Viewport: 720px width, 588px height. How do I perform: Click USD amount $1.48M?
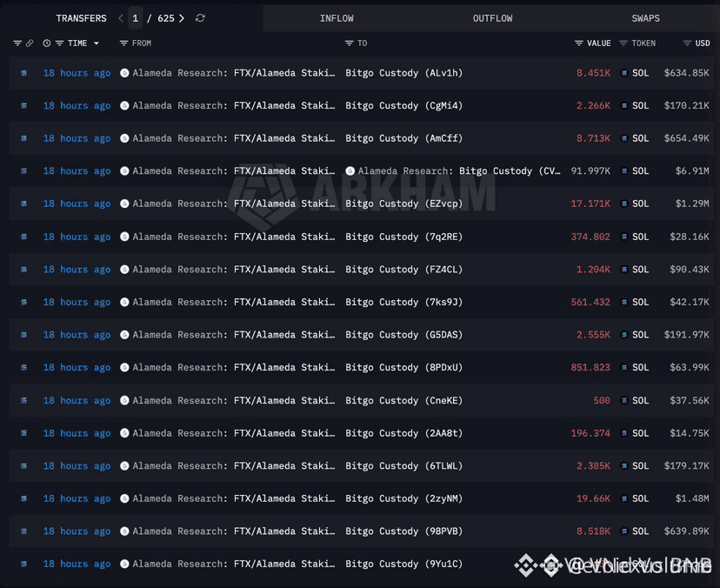pos(692,498)
